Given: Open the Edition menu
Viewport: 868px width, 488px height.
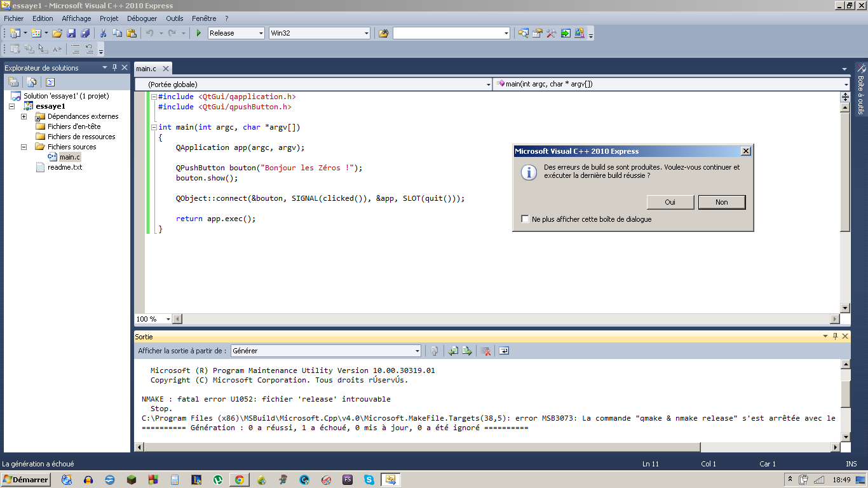Looking at the screenshot, I should point(43,18).
